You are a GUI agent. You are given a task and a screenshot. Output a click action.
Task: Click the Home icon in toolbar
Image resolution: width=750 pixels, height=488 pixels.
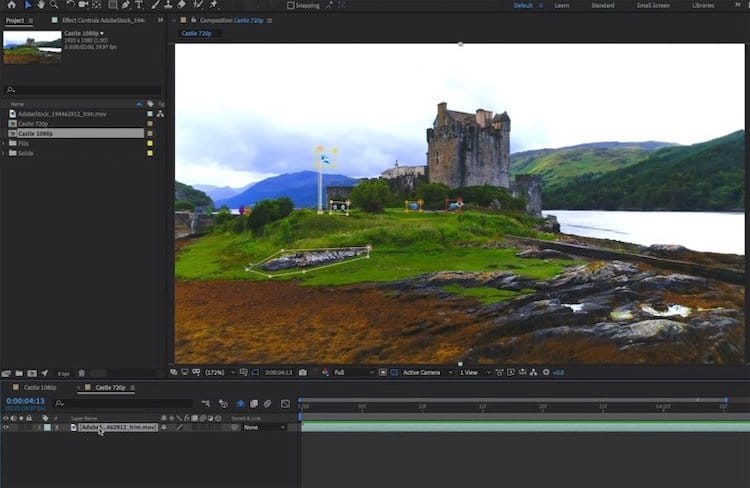10,5
